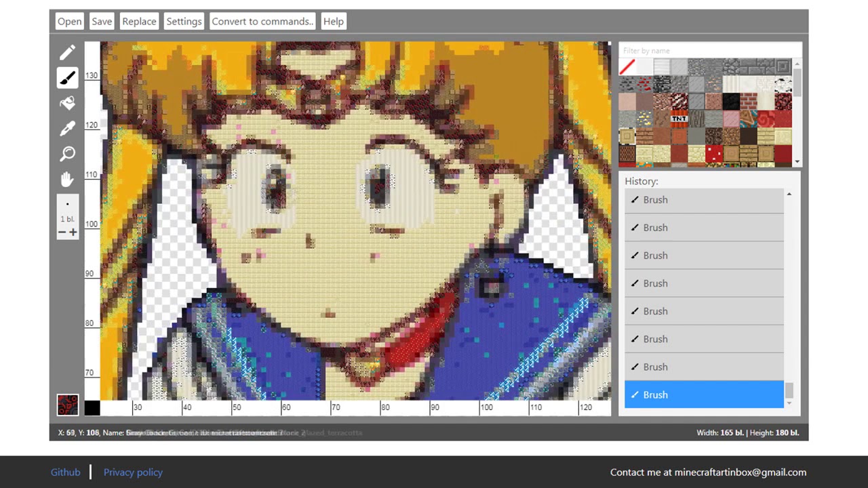Choose the solid black block
The image size is (868, 488).
[x=731, y=101]
